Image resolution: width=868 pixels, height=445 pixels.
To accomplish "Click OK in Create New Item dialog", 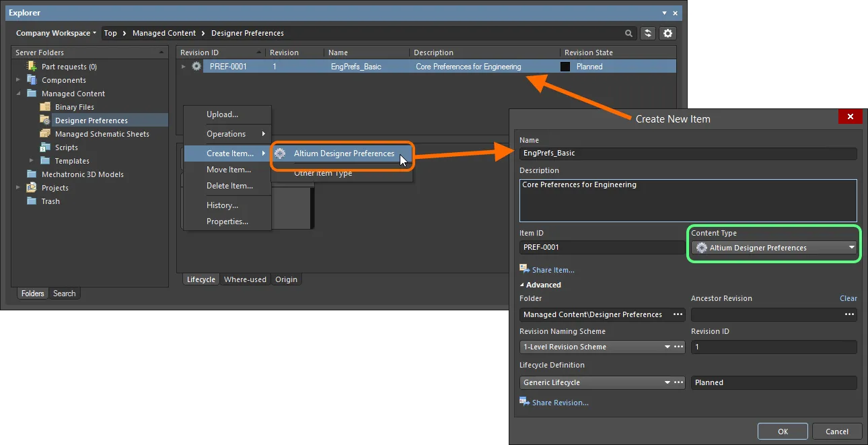I will point(783,432).
